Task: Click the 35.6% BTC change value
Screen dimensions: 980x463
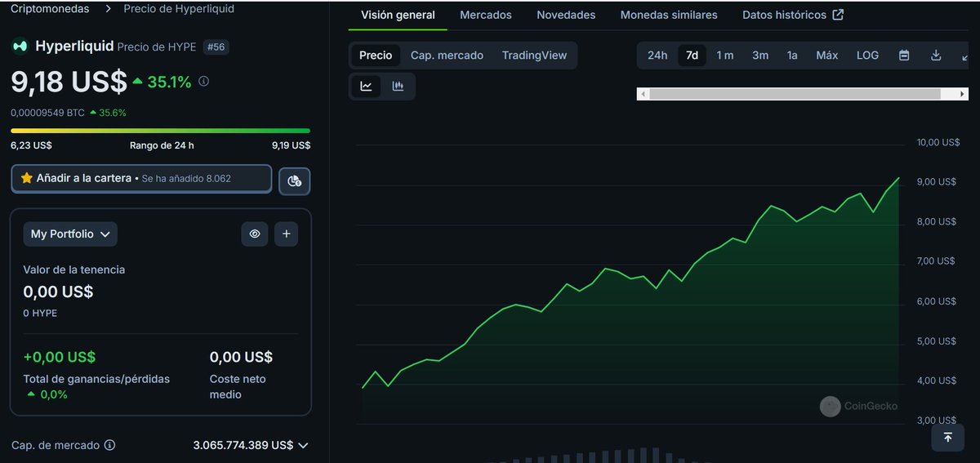Action: tap(113, 113)
